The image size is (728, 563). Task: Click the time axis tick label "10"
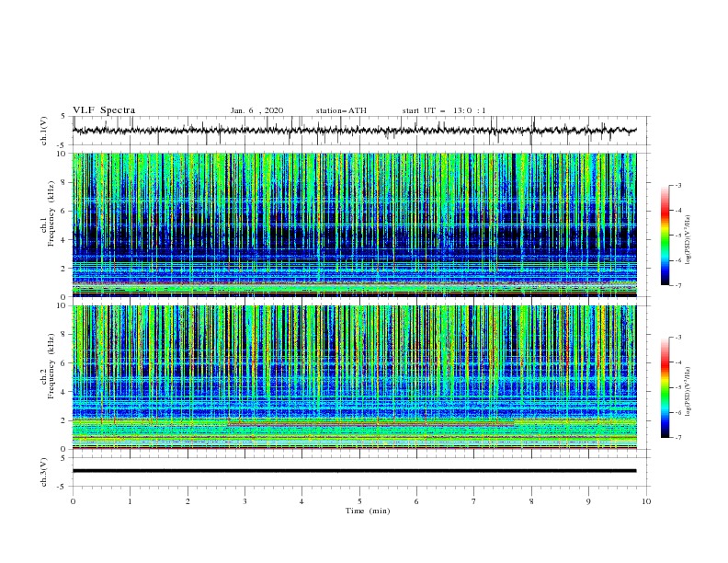646,501
